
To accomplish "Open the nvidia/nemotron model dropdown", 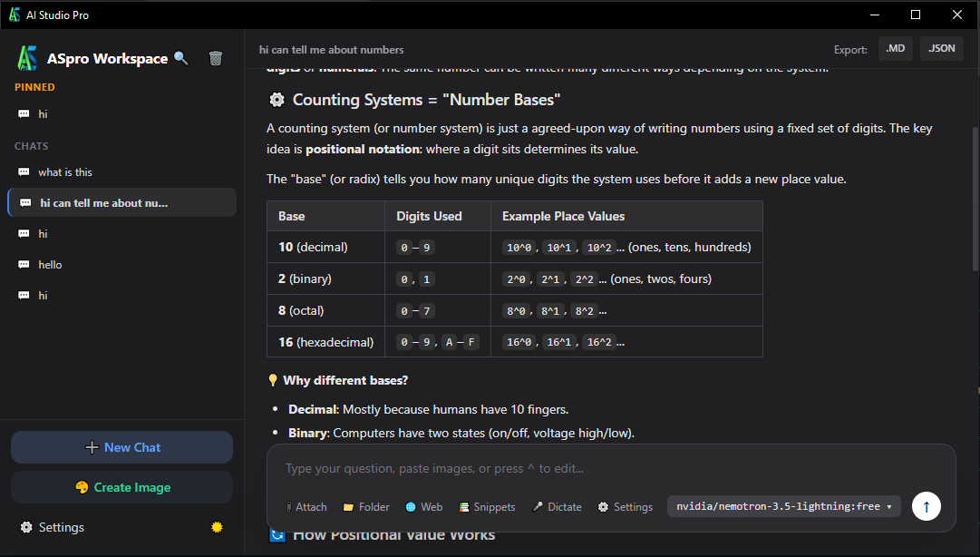I will point(784,506).
